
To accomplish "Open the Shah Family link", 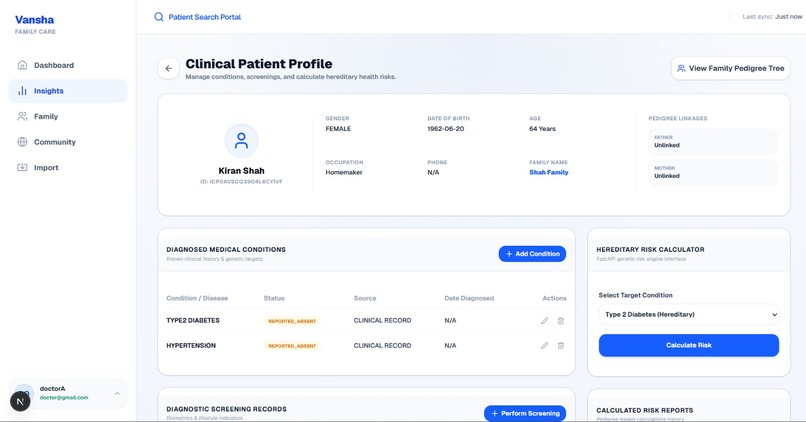I will point(548,173).
